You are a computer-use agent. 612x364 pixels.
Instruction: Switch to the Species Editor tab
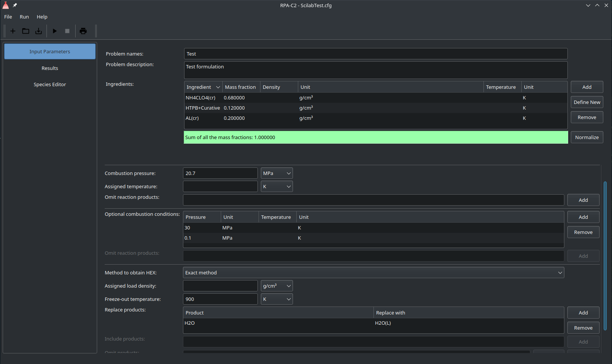pyautogui.click(x=50, y=84)
